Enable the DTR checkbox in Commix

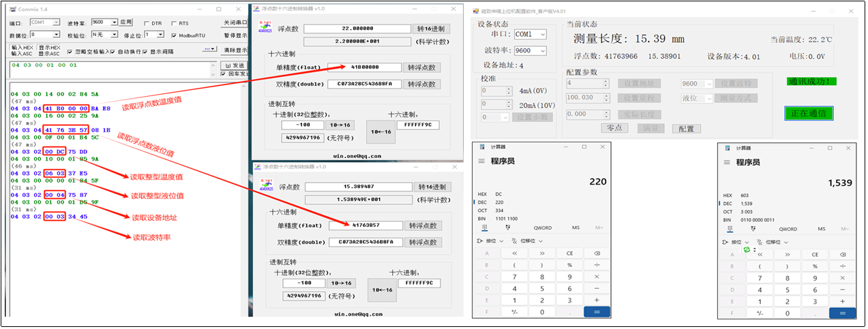click(147, 22)
